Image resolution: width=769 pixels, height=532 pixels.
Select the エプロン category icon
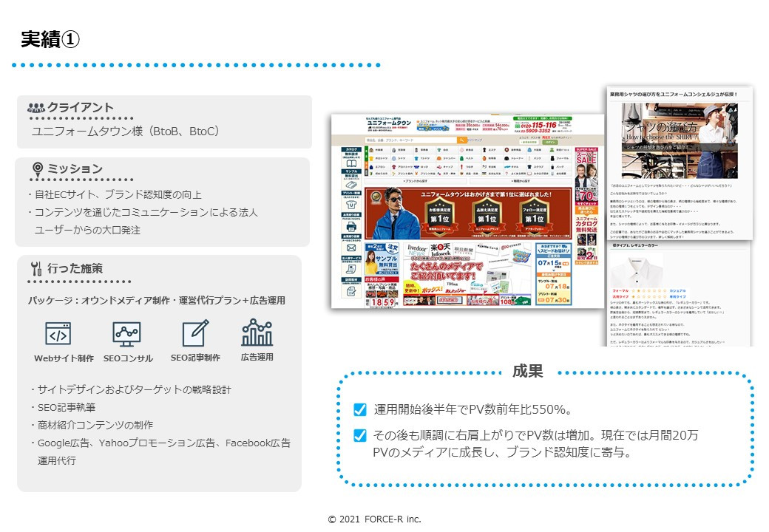[371, 167]
